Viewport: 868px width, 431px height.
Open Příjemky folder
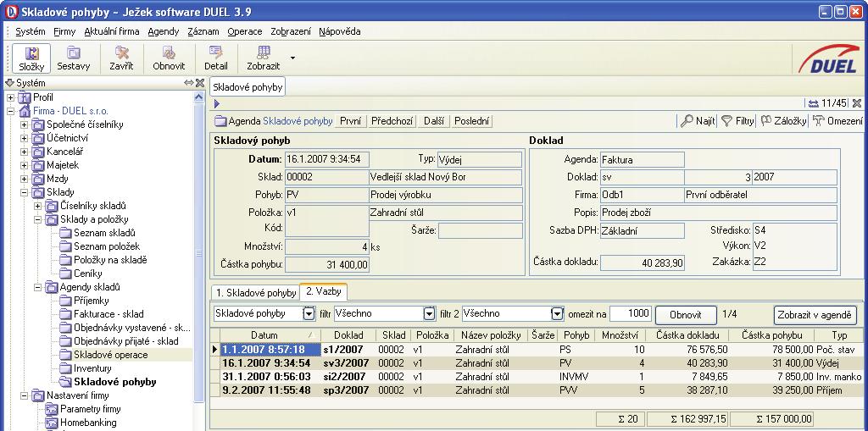tap(92, 301)
